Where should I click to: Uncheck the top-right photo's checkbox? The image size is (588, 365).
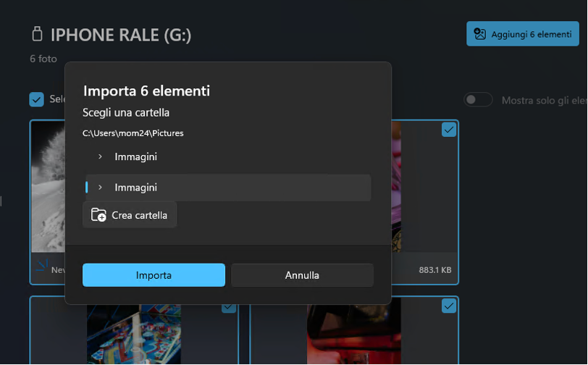click(x=449, y=130)
